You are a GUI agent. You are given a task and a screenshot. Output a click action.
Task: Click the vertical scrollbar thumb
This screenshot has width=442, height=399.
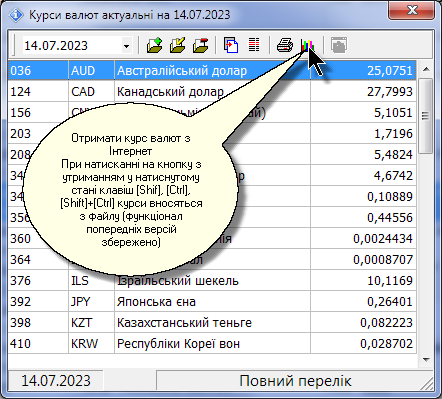coord(426,116)
